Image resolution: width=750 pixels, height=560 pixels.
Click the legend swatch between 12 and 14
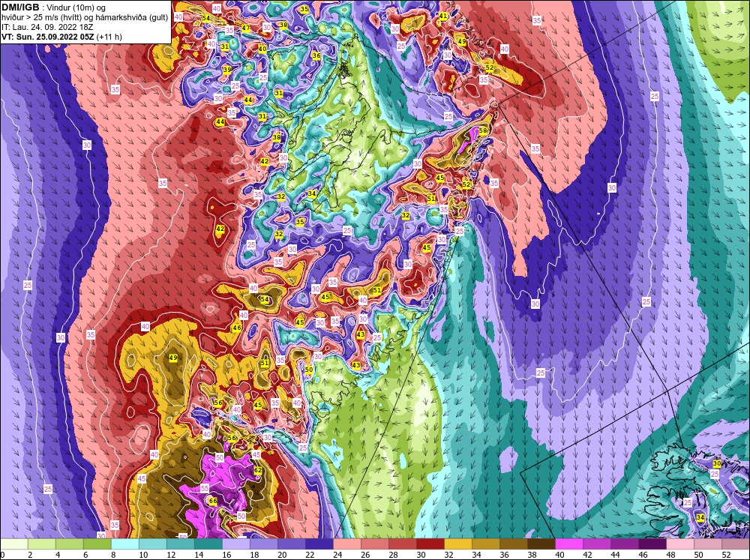(180, 544)
